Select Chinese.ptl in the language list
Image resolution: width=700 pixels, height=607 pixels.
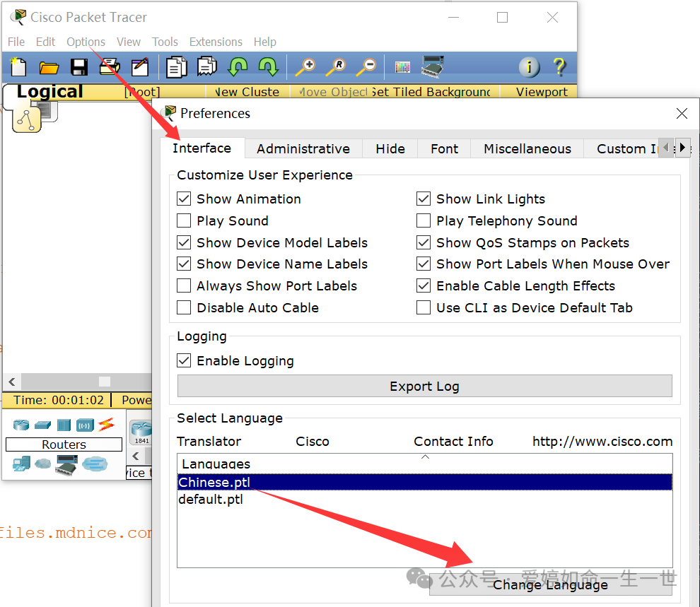[x=424, y=482]
